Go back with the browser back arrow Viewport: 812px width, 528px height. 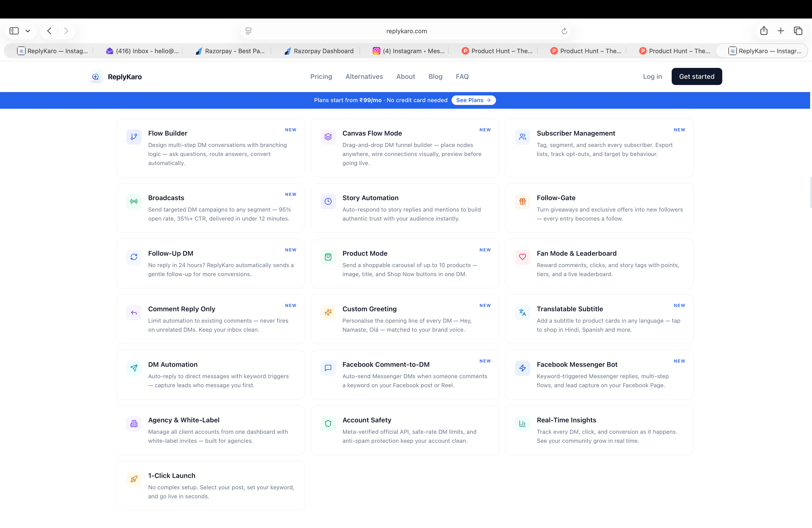(x=49, y=31)
